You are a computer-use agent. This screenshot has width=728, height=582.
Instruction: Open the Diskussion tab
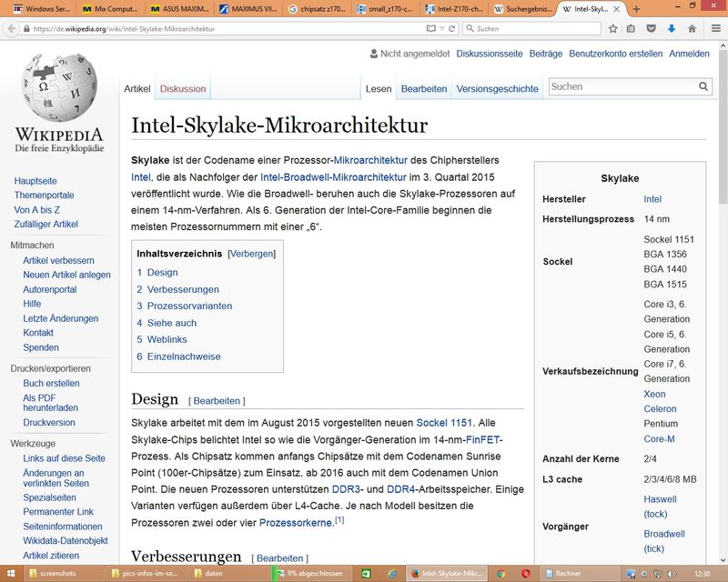pos(183,89)
